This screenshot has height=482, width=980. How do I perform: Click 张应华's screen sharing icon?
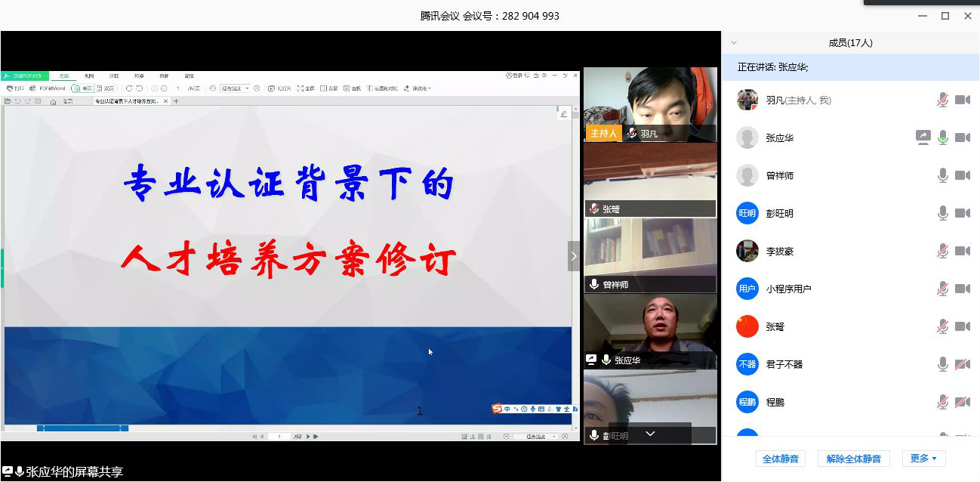[923, 137]
